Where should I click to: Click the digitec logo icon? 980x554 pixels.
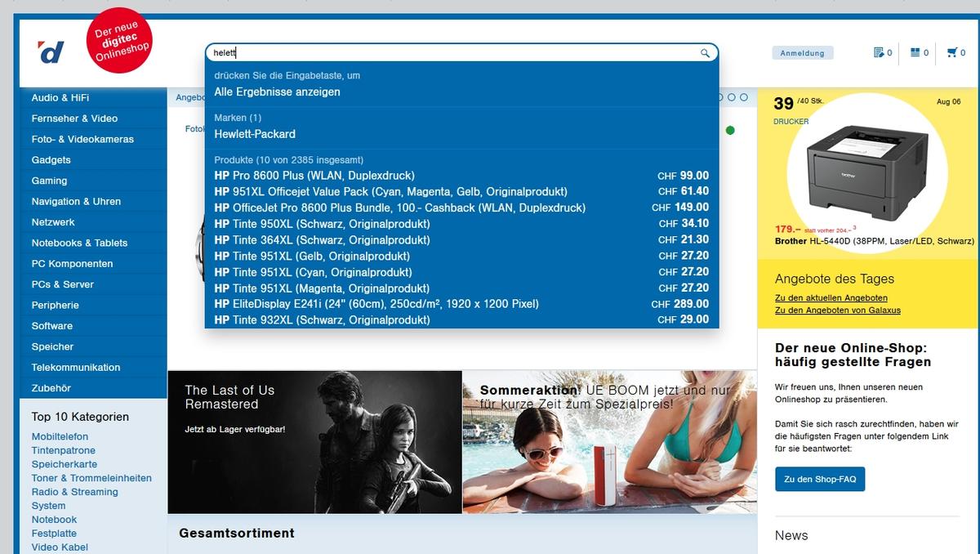pos(51,53)
